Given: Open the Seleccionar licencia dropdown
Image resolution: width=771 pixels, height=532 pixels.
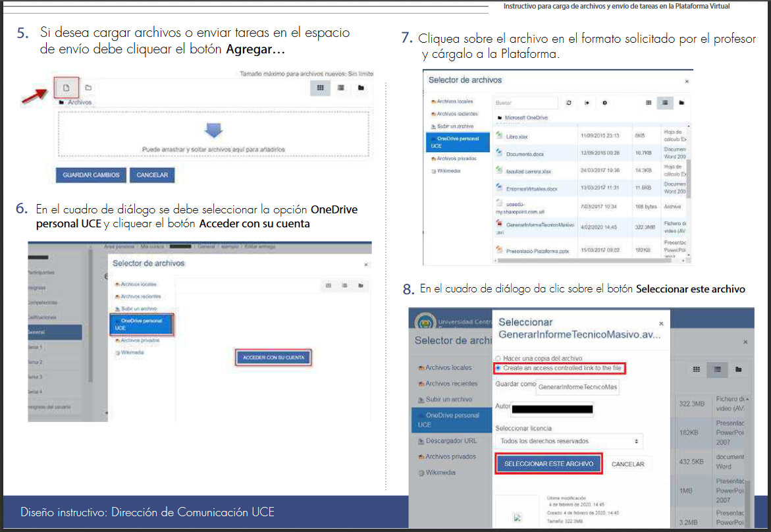Looking at the screenshot, I should 569,441.
